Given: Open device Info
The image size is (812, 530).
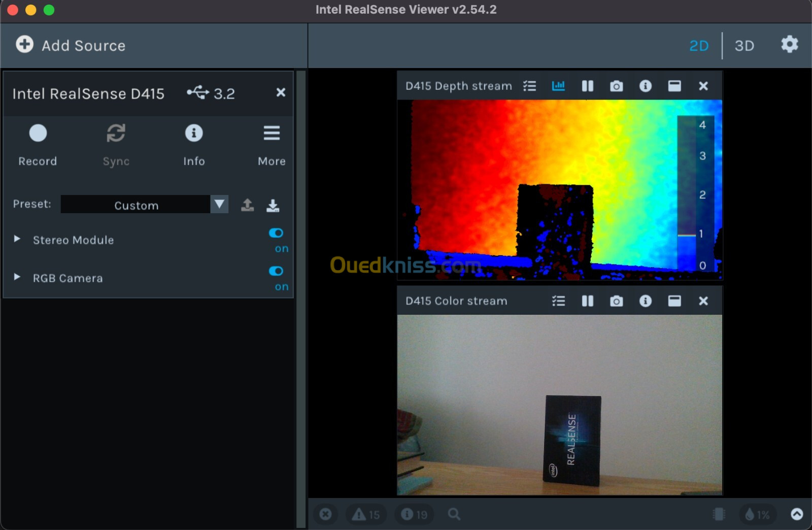Looking at the screenshot, I should (x=194, y=145).
